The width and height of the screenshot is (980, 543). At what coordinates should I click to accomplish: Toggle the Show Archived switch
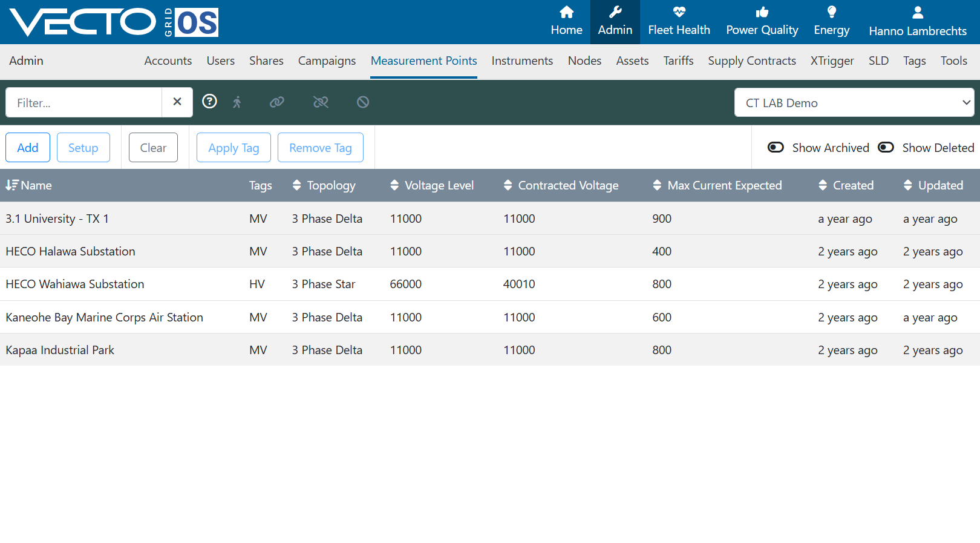tap(776, 147)
